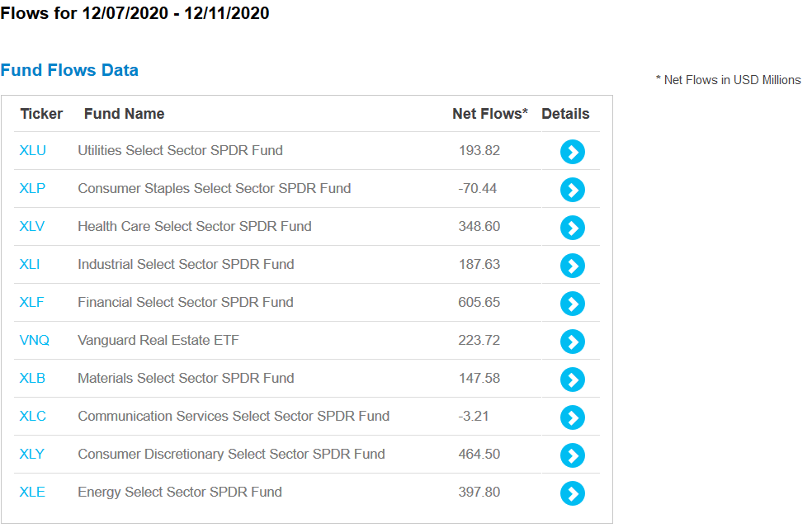The width and height of the screenshot is (812, 528).
Task: Click details arrow for Energy Select Sector
Action: pos(572,493)
